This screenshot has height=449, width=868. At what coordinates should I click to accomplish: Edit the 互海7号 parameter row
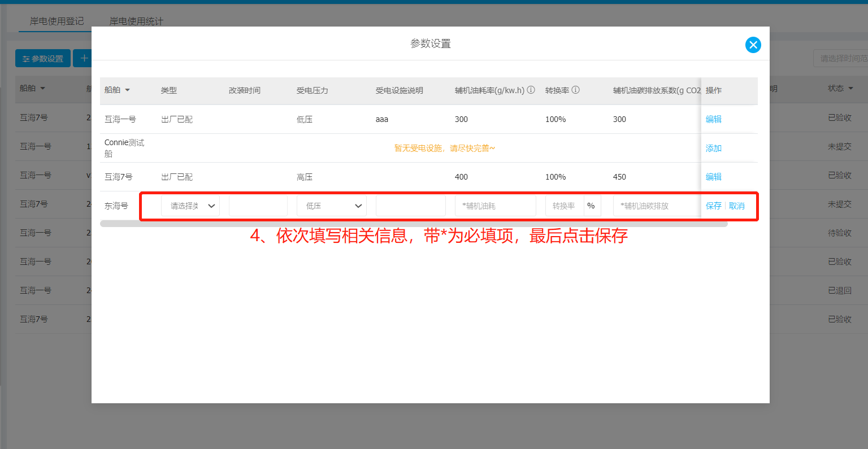pyautogui.click(x=714, y=177)
